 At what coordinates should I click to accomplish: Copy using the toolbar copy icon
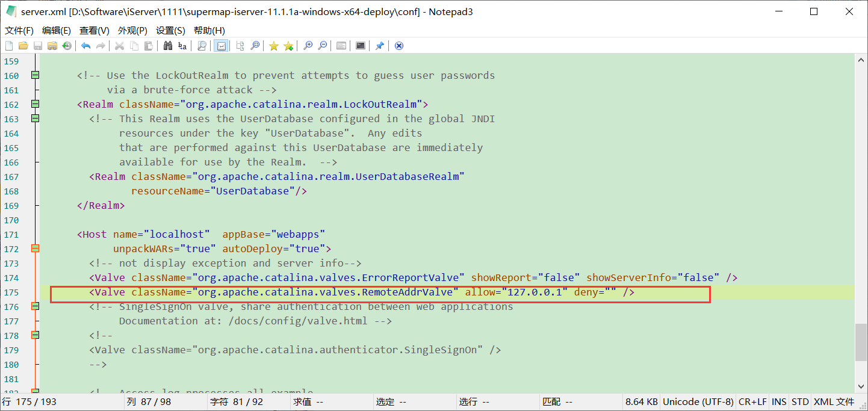[x=134, y=46]
